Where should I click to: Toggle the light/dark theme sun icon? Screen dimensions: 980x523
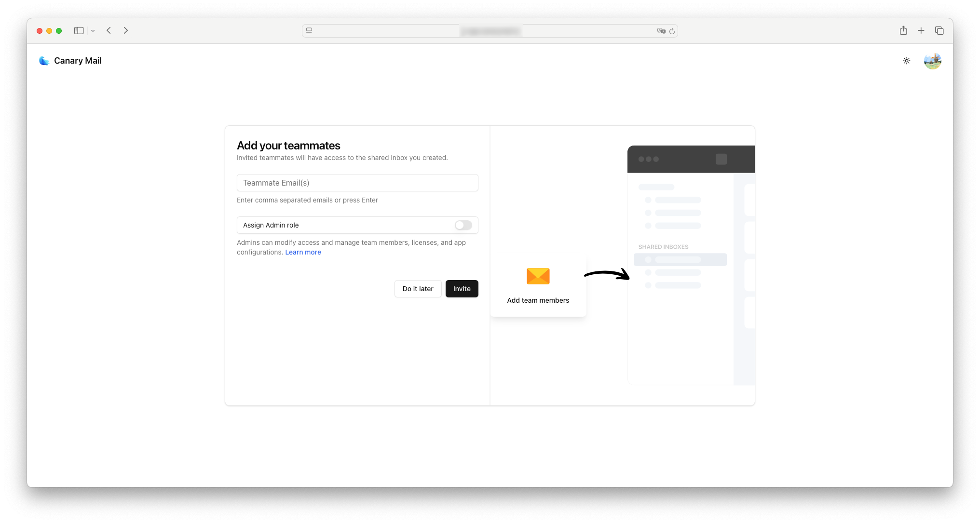[x=907, y=61]
